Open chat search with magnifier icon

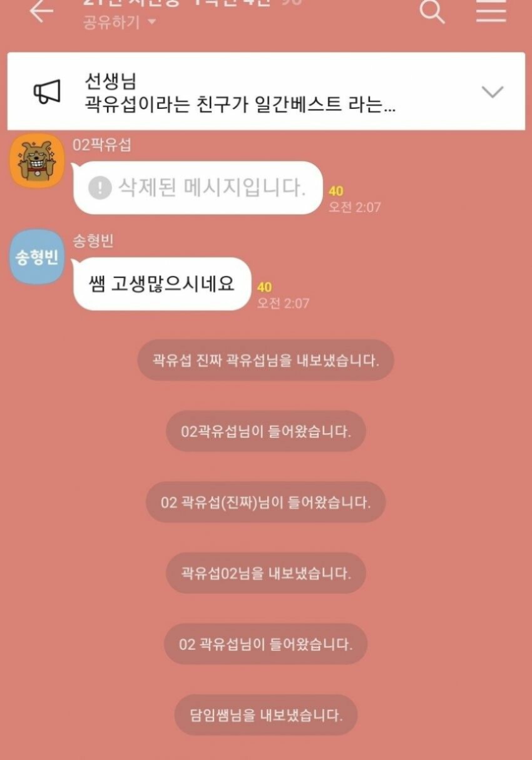pos(432,11)
